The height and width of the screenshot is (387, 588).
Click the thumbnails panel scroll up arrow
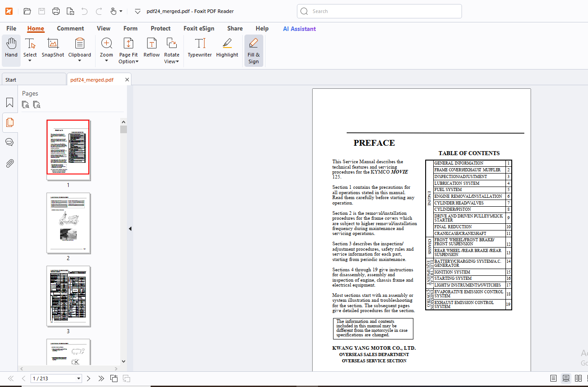point(123,122)
